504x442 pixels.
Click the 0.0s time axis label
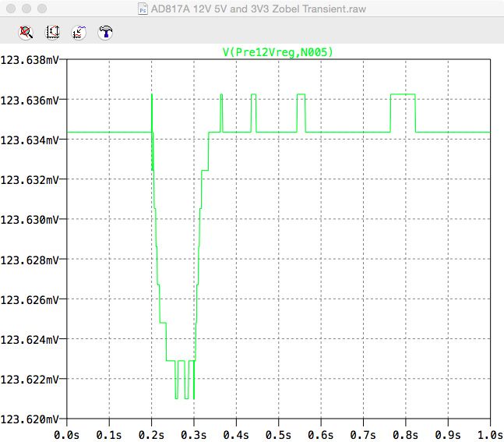click(66, 435)
